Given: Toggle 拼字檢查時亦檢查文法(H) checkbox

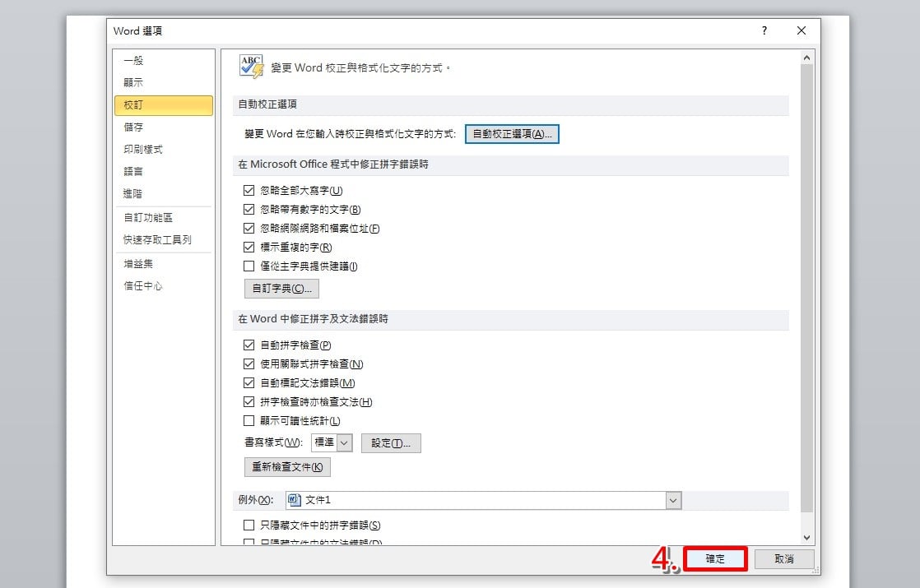Looking at the screenshot, I should [249, 402].
